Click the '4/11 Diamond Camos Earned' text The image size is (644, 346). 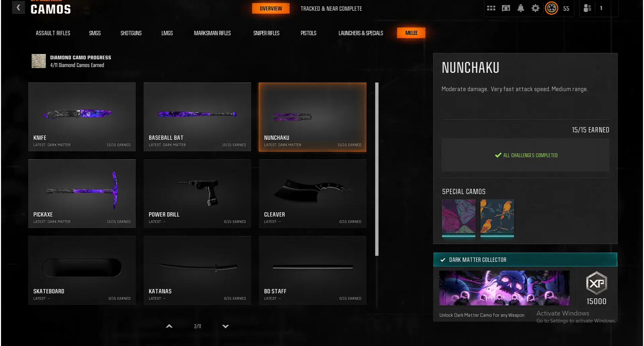click(x=77, y=65)
